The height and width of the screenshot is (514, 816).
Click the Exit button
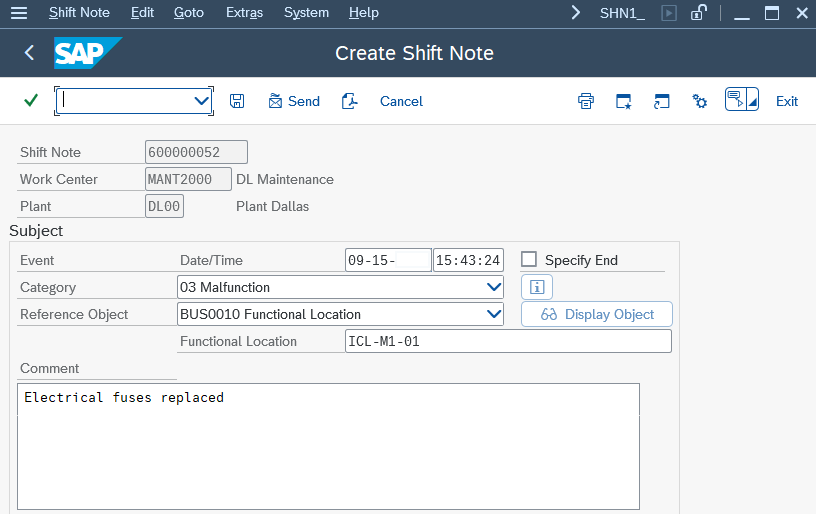(787, 101)
